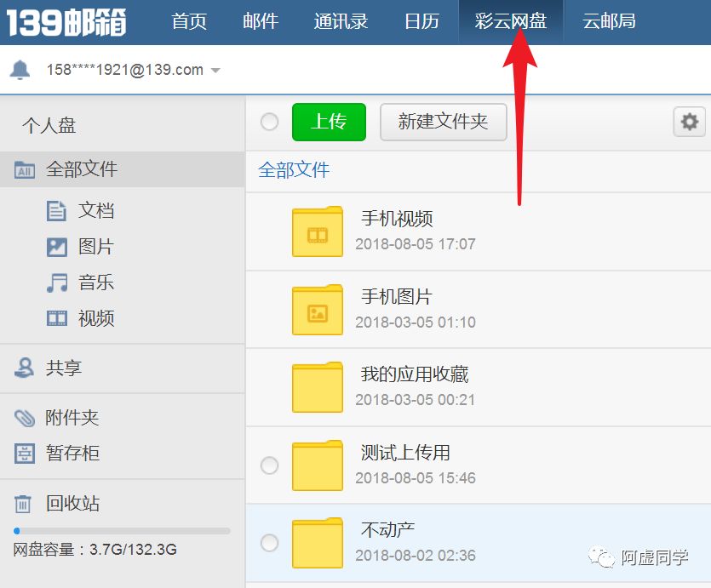Click the film strip icon beside 视频
This screenshot has height=588, width=711.
57,318
